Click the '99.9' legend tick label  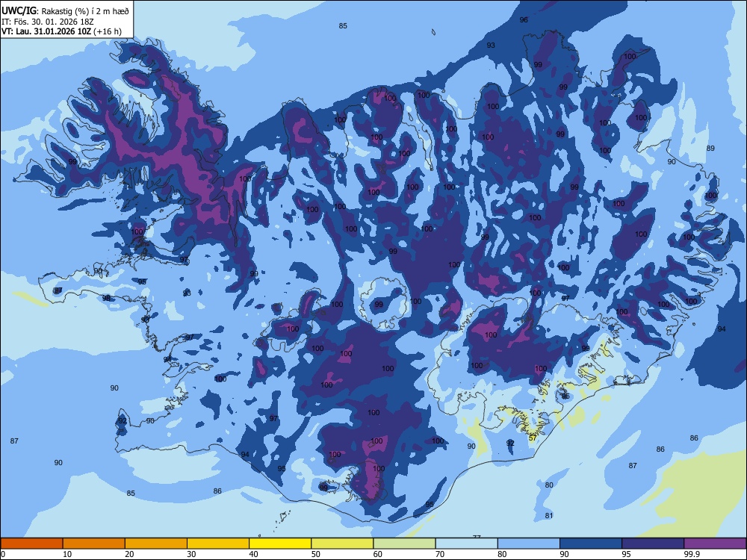pyautogui.click(x=692, y=554)
